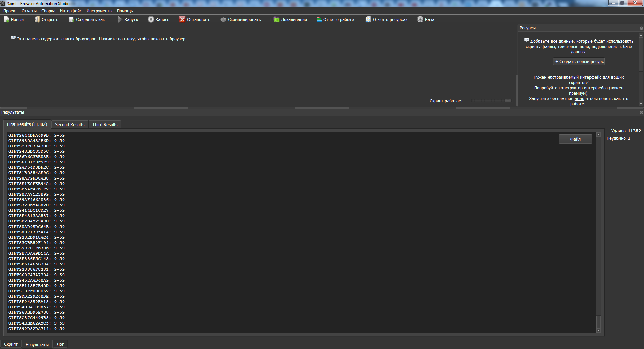This screenshot has height=349, width=644.
Task: Start script with Запуск play icon
Action: point(120,19)
